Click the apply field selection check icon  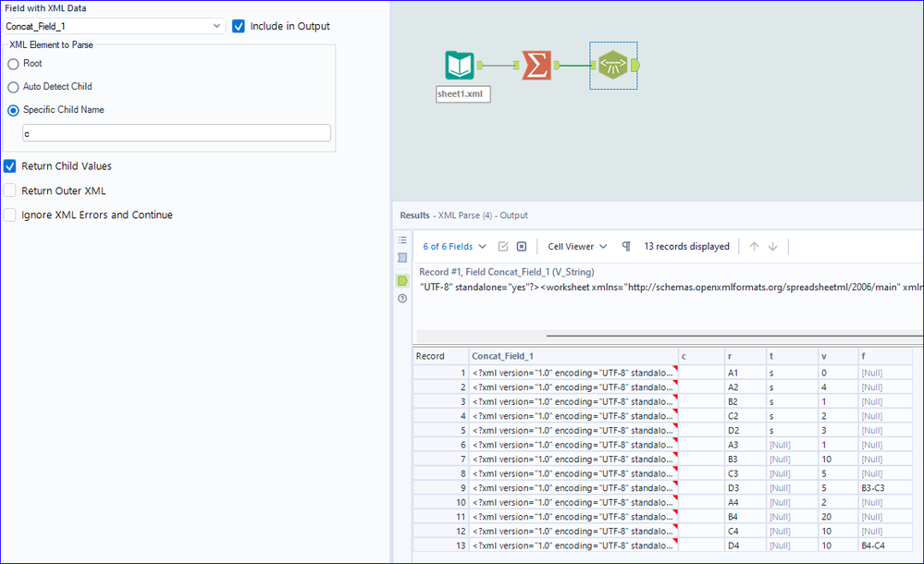click(503, 246)
